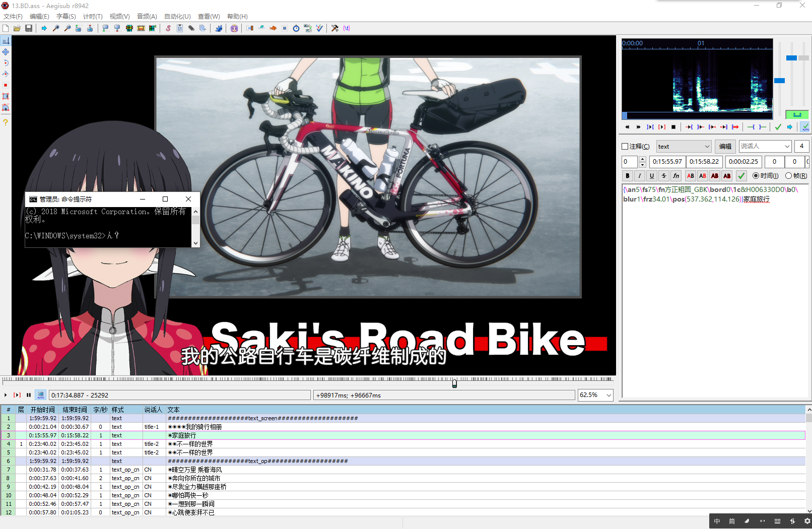The width and height of the screenshot is (812, 529).
Task: Open the Timing Post-Processor clock icon
Action: [296, 28]
